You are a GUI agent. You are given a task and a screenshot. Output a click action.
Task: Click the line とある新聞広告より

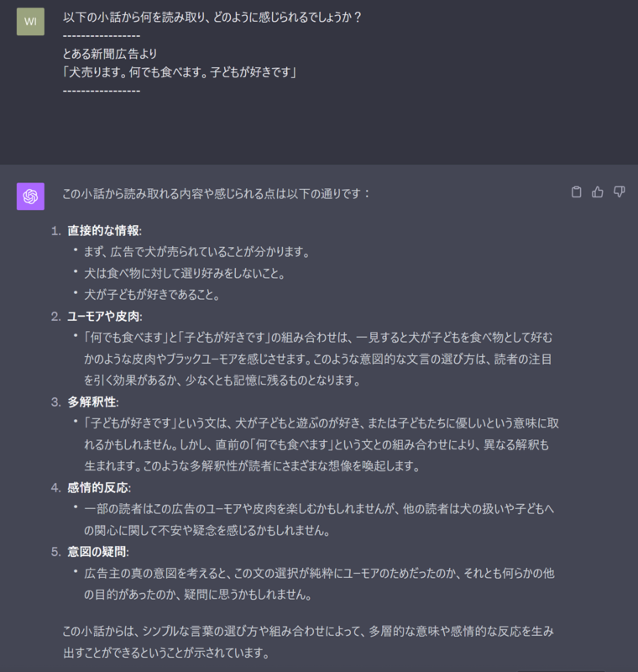pos(110,54)
